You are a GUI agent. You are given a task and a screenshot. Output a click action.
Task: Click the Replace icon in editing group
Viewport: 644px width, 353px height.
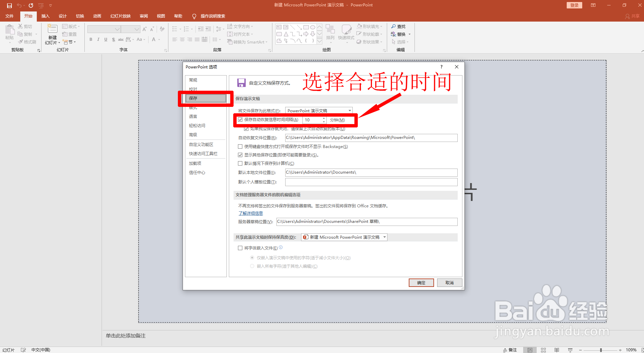tap(394, 34)
